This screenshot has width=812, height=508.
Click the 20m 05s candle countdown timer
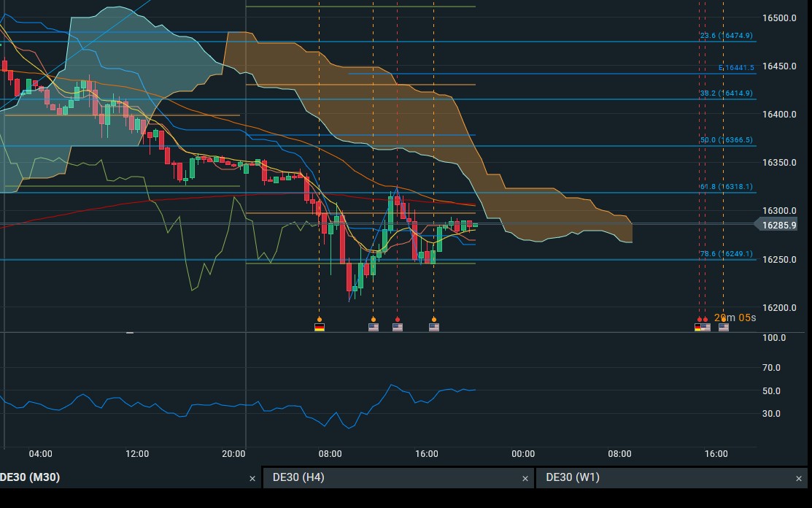coord(735,317)
